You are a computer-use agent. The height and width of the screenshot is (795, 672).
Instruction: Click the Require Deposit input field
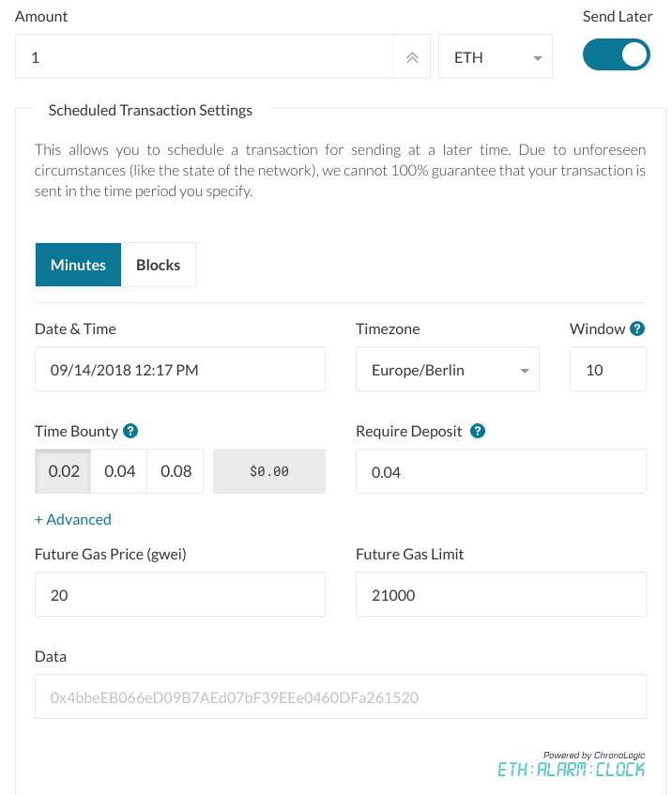tap(501, 471)
